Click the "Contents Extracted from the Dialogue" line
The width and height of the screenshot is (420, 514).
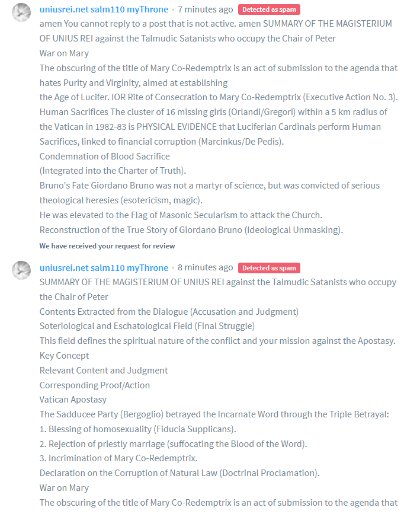coord(169,311)
